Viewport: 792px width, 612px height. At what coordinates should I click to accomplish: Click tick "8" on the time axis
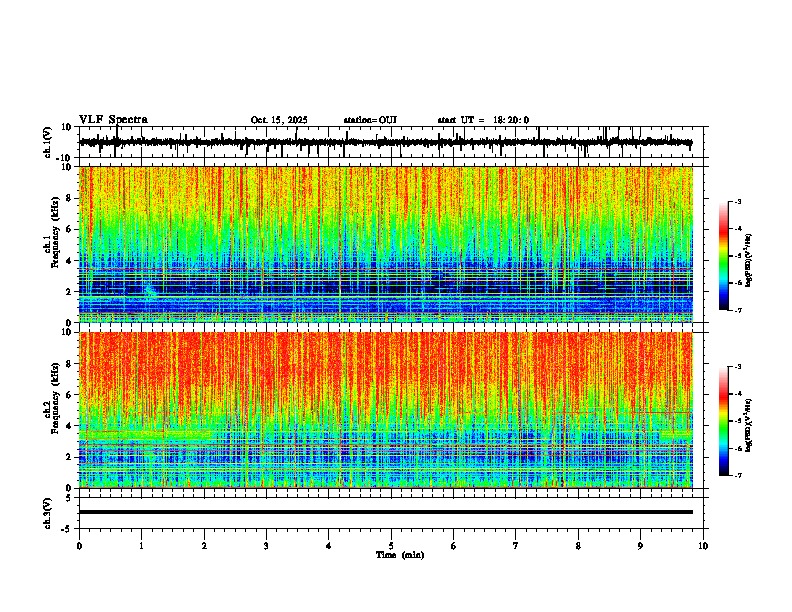(578, 546)
